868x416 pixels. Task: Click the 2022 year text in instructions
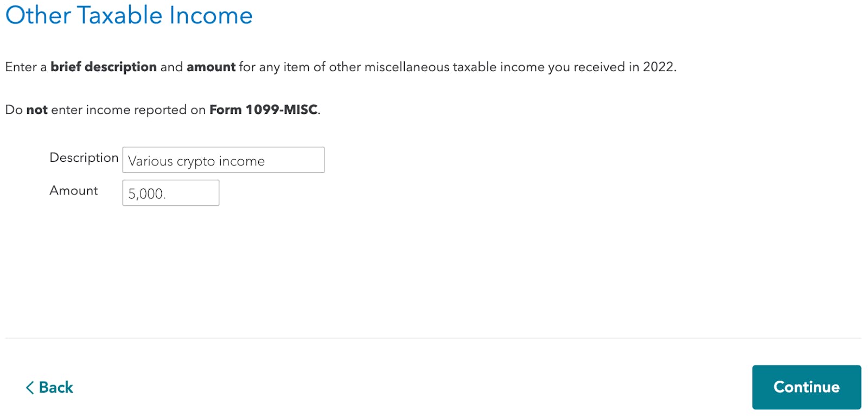[x=658, y=67]
